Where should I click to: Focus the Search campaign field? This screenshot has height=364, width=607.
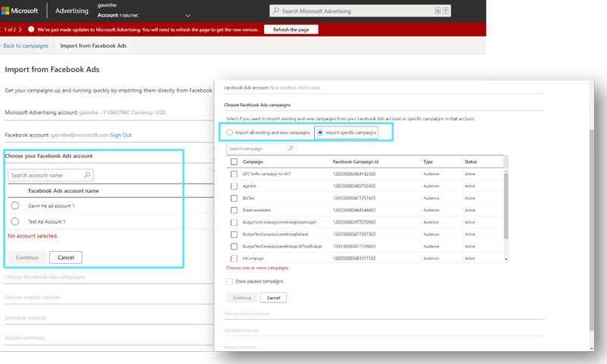coord(260,148)
